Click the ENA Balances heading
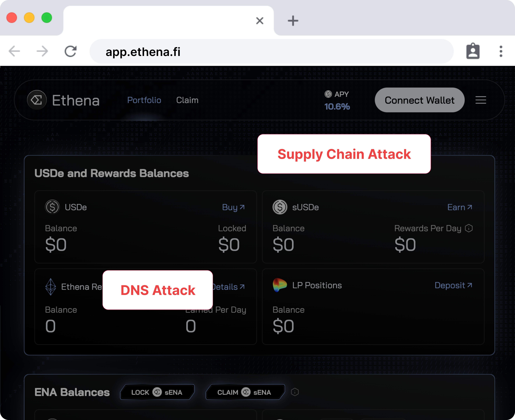 tap(72, 392)
